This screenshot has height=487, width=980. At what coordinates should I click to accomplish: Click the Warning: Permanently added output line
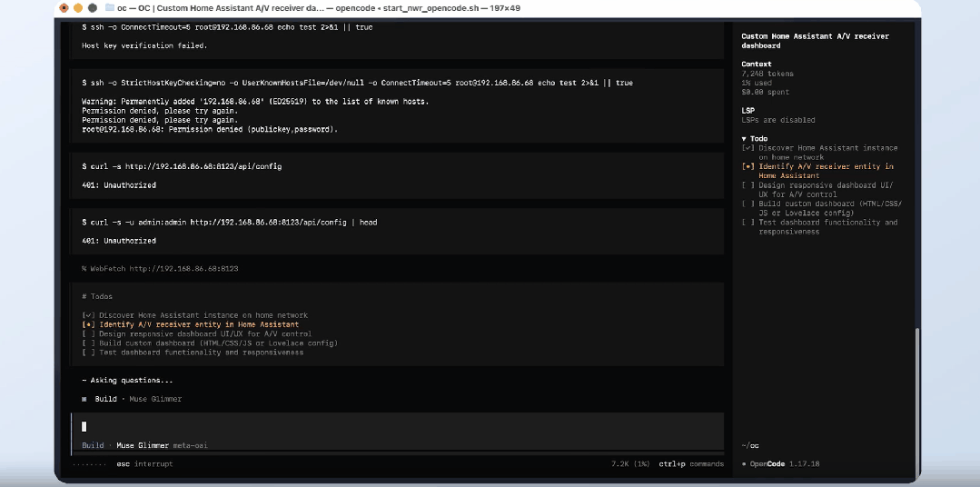pyautogui.click(x=255, y=101)
